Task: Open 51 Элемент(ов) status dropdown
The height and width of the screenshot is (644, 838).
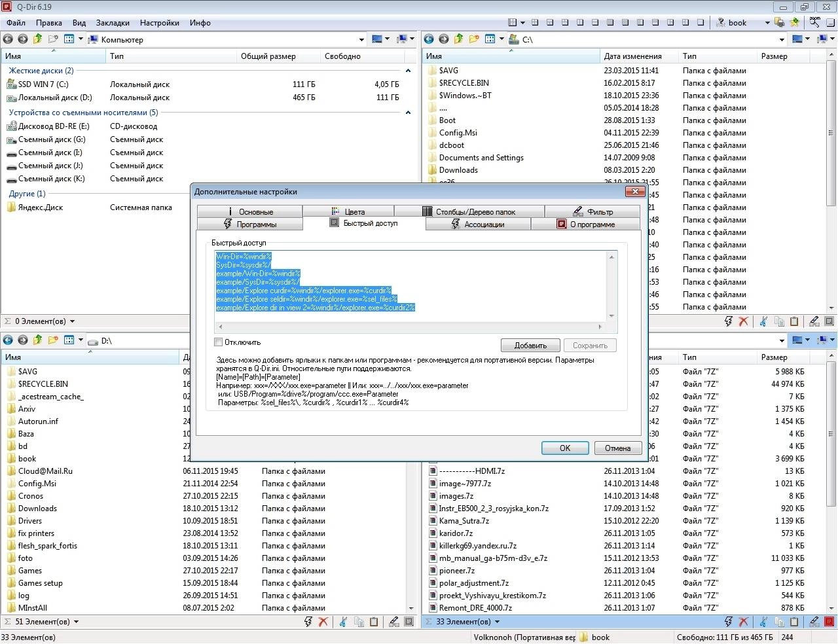Action: [x=76, y=622]
